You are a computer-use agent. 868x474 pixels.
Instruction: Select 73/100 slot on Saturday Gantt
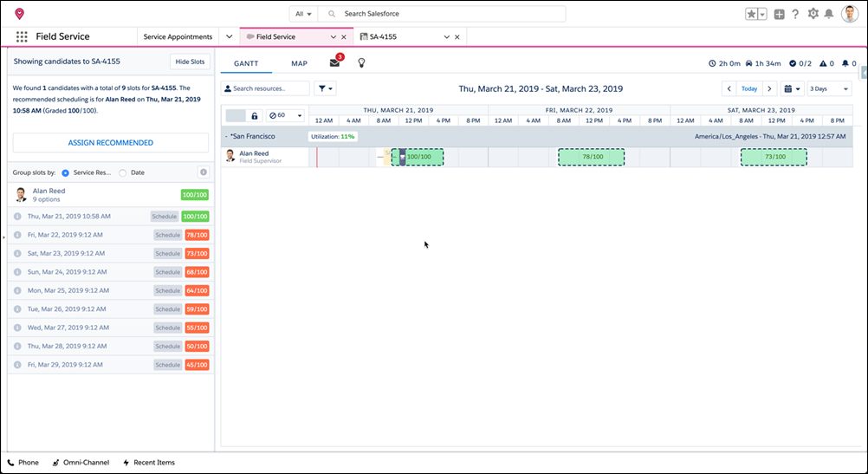coord(774,157)
